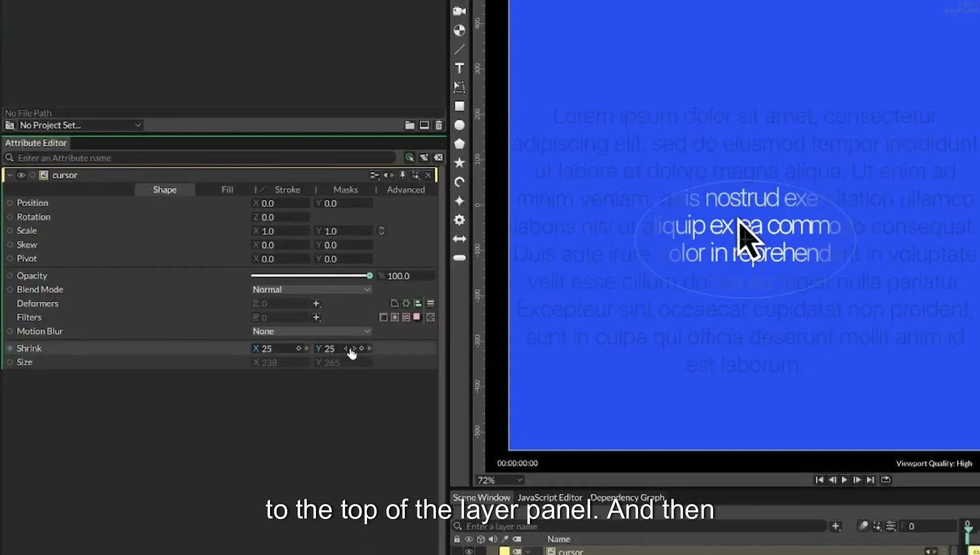Open the No Project Set dropdown
980x555 pixels.
(80, 125)
